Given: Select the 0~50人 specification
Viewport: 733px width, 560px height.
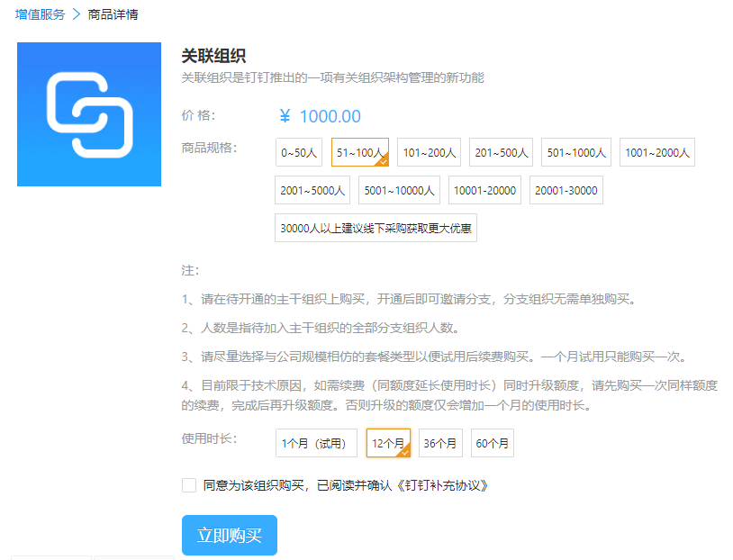Looking at the screenshot, I should [x=299, y=152].
